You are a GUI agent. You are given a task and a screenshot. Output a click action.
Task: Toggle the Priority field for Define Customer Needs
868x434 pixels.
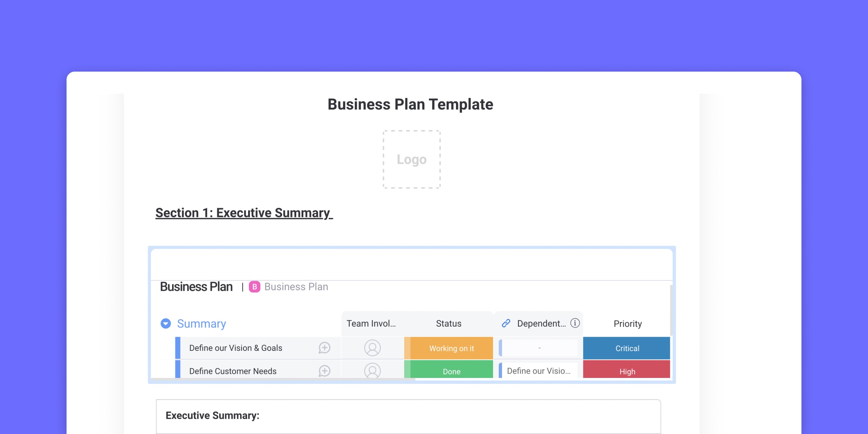point(627,370)
